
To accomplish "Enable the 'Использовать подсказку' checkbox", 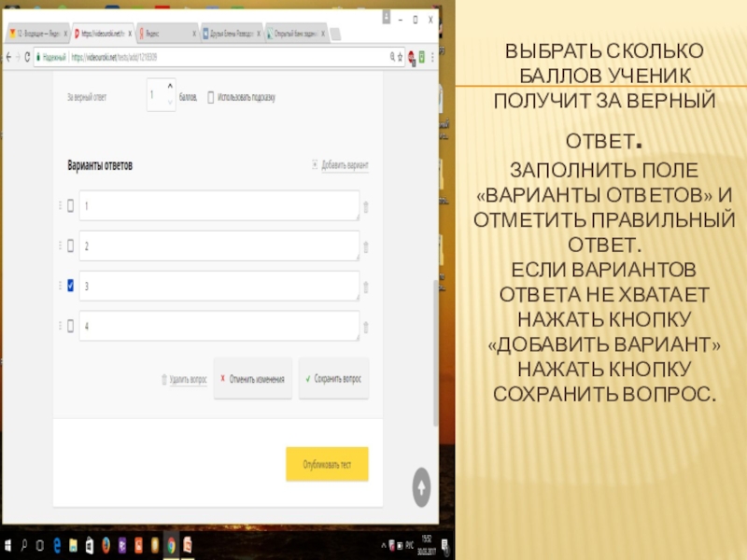I will click(x=211, y=97).
